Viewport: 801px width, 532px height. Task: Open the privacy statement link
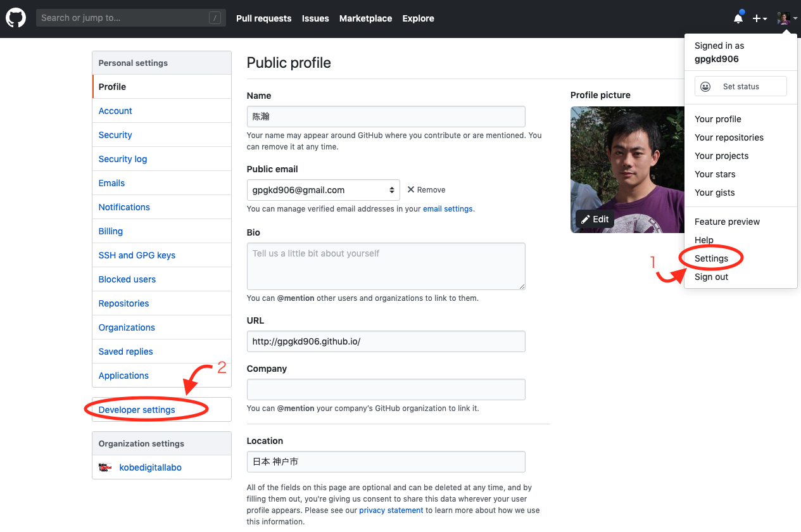click(391, 510)
